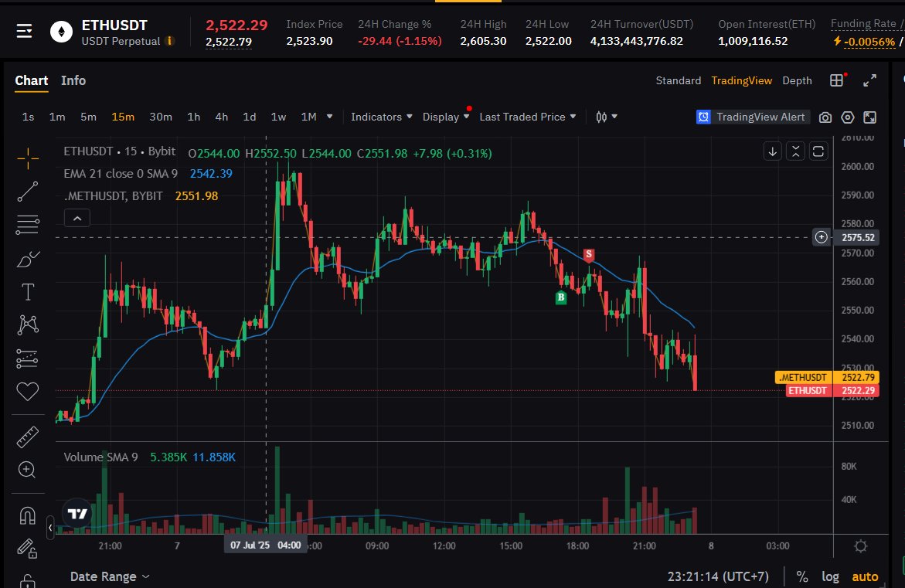Viewport: 905px width, 588px height.
Task: Click the collapse panes chart button
Action: 795,151
